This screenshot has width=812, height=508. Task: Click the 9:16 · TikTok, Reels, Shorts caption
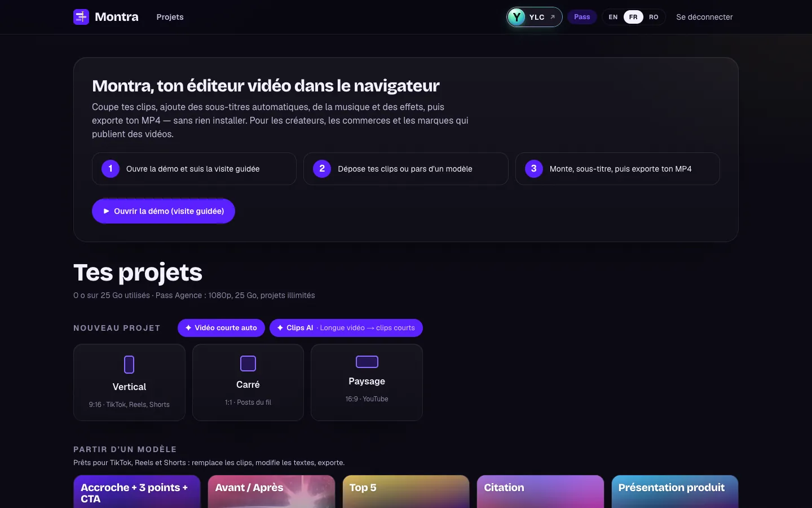pyautogui.click(x=129, y=405)
